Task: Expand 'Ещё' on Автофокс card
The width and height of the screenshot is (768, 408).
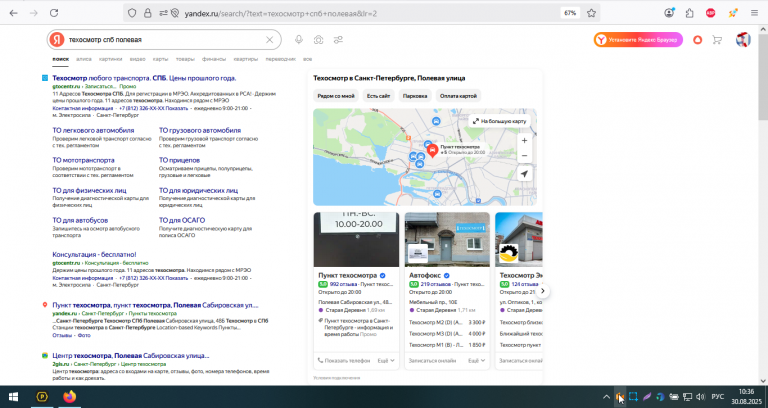Action: pyautogui.click(x=477, y=360)
